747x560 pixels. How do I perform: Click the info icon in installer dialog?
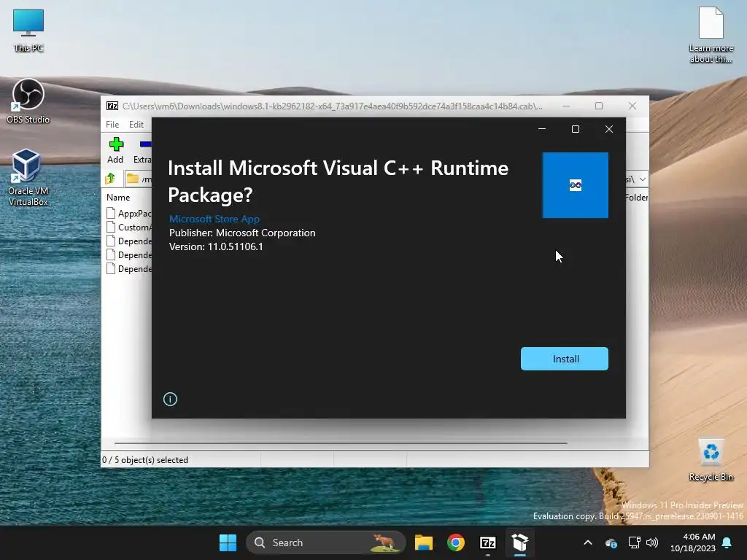coord(170,399)
